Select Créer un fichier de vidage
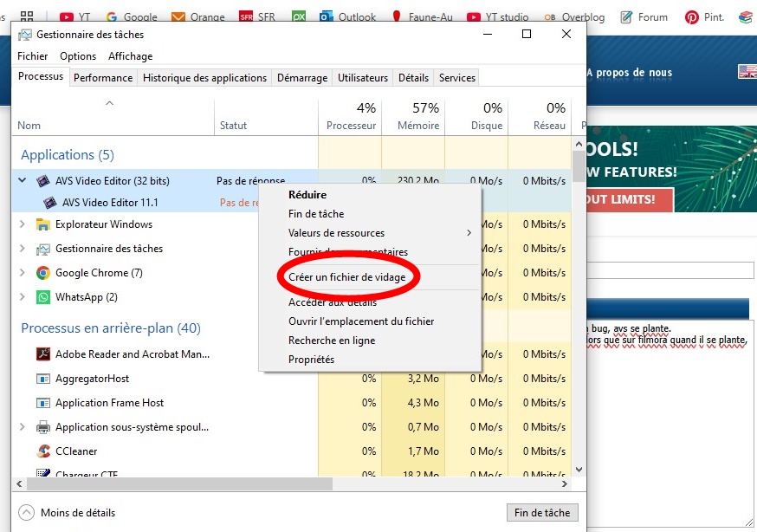Screen dimensions: 757x532 (x=371, y=277)
